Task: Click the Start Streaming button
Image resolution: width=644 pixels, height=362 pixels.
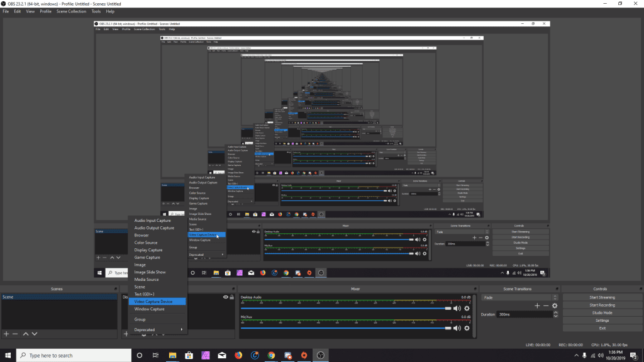Action: pos(602,297)
